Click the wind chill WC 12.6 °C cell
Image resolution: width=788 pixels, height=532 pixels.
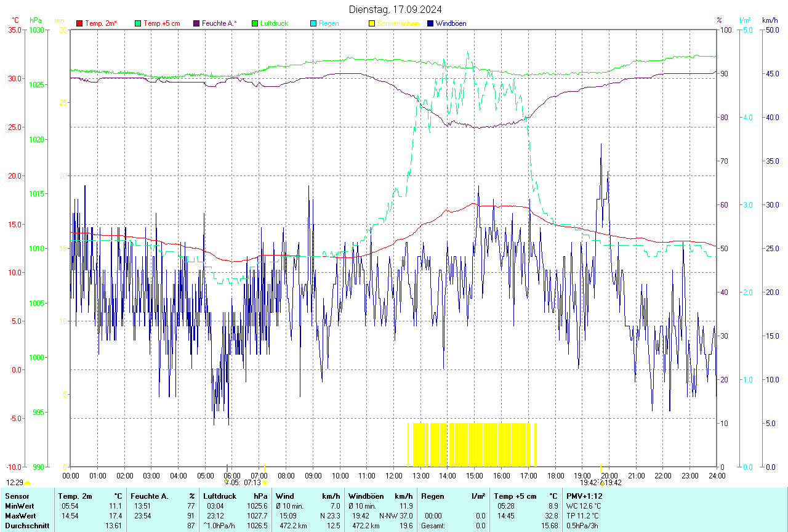(584, 506)
